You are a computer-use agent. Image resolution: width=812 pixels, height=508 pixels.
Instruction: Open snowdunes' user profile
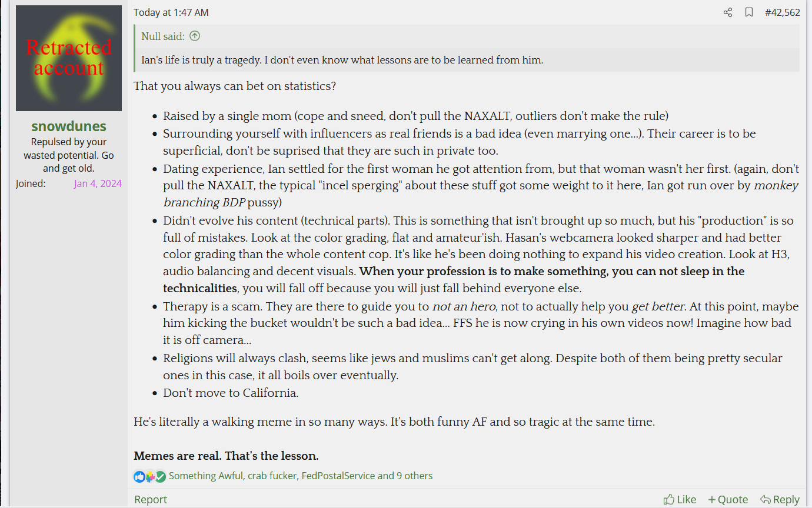coord(69,126)
